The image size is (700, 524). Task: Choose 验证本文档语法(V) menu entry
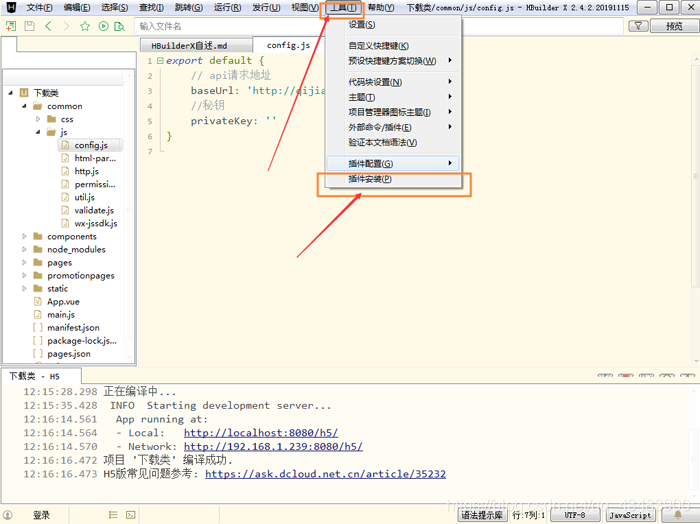[x=393, y=143]
